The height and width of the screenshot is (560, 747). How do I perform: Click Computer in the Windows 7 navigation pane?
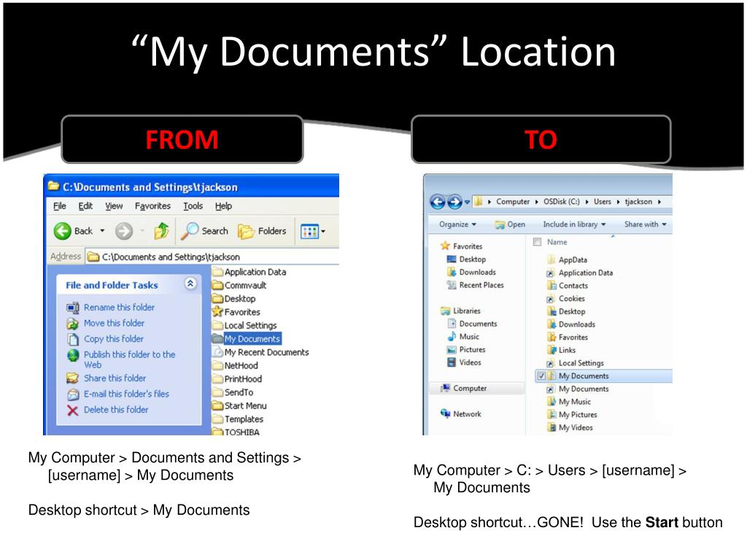[463, 388]
